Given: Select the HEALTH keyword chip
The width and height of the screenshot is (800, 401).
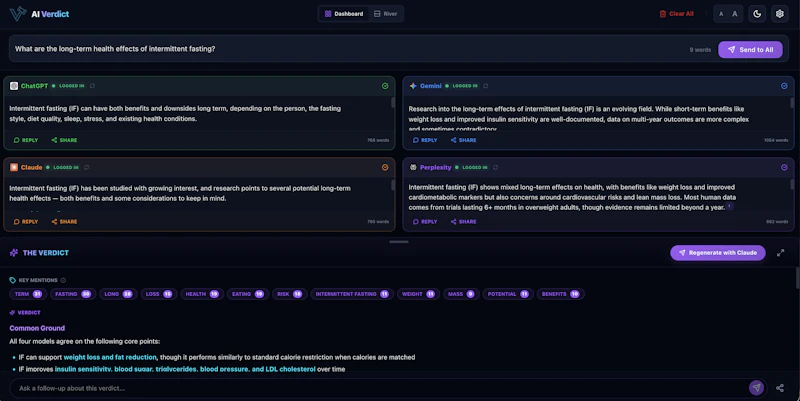Looking at the screenshot, I should 202,294.
